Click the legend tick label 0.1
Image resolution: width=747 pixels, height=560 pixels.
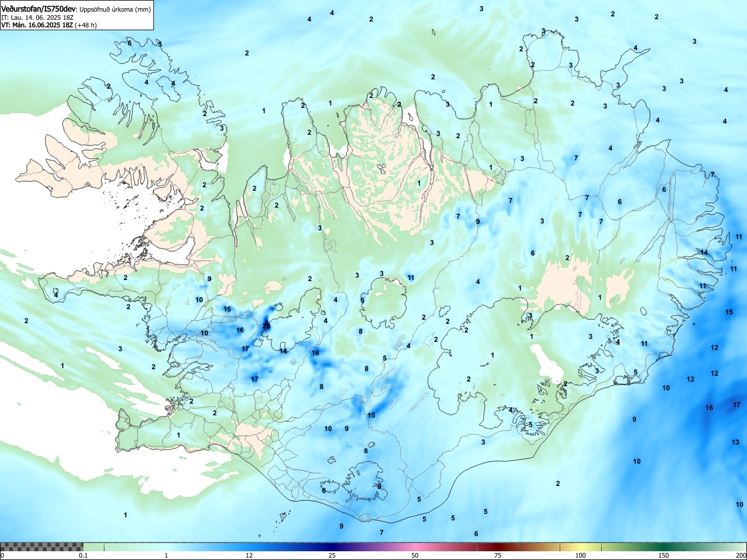tap(83, 555)
